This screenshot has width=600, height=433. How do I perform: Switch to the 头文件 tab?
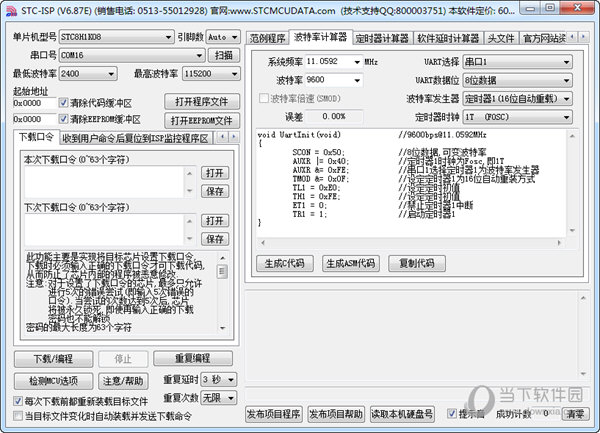(x=501, y=38)
